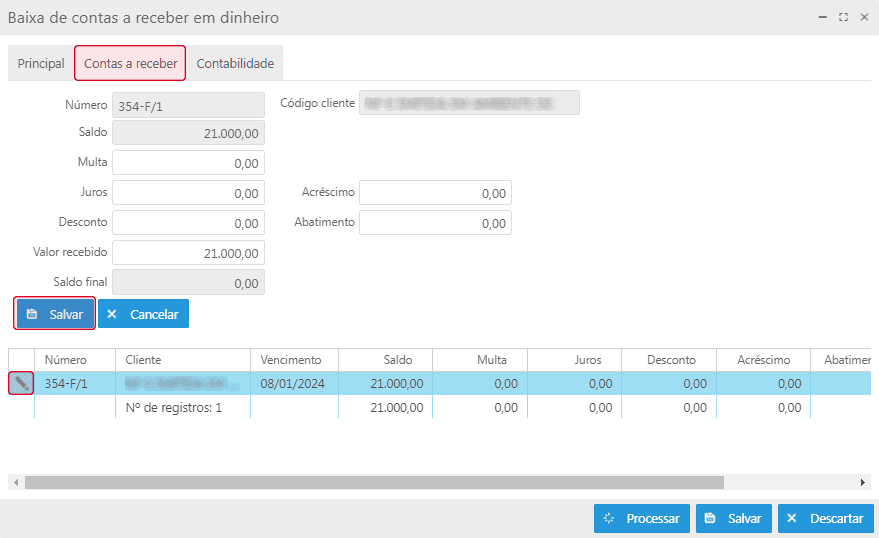879x538 pixels.
Task: Maximize the dialog window
Action: point(843,18)
